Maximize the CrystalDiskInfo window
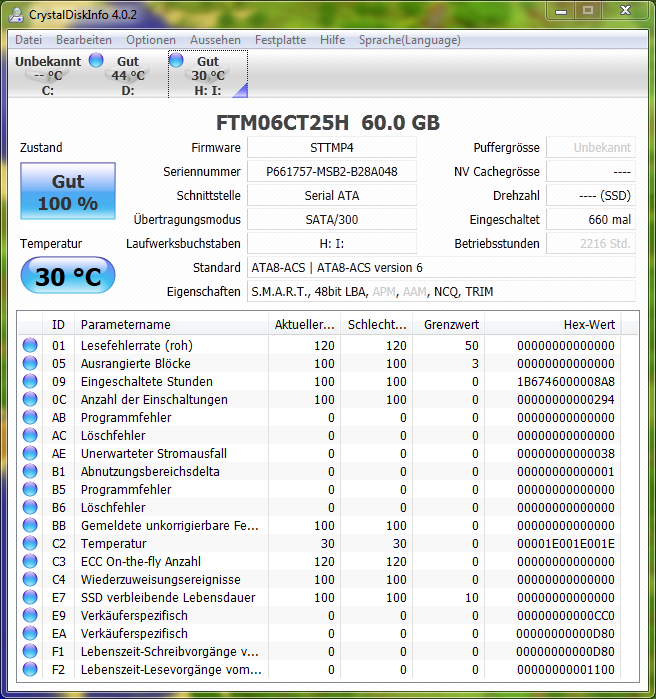 tap(588, 11)
